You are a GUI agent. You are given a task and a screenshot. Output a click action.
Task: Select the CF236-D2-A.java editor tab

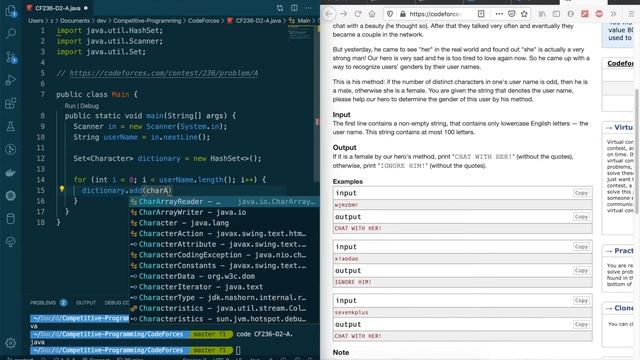pos(57,8)
